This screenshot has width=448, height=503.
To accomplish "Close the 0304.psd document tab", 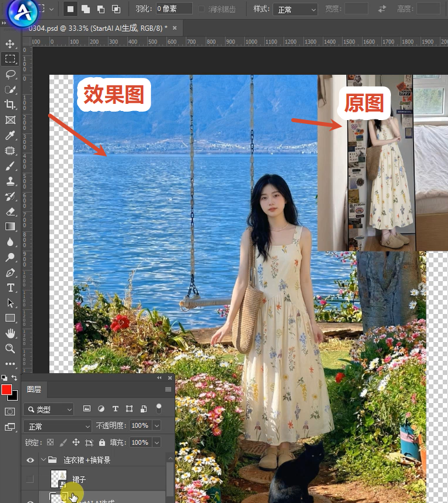I will pos(174,28).
